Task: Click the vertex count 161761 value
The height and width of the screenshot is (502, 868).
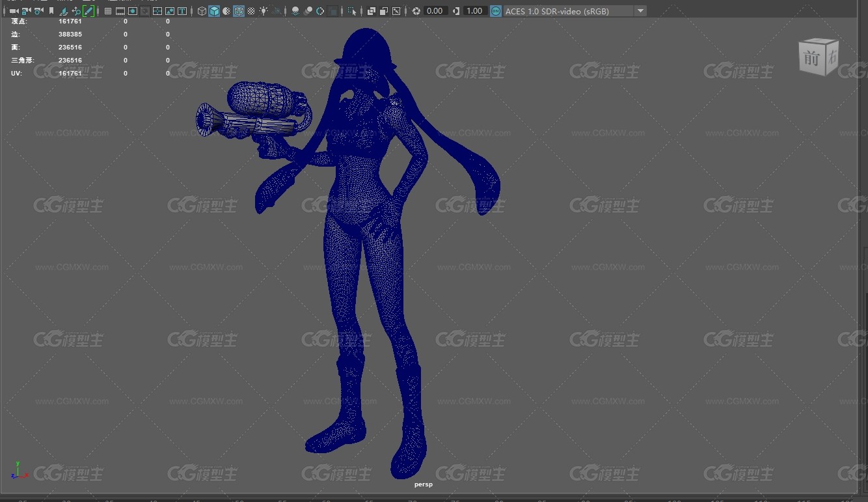Action: point(70,21)
